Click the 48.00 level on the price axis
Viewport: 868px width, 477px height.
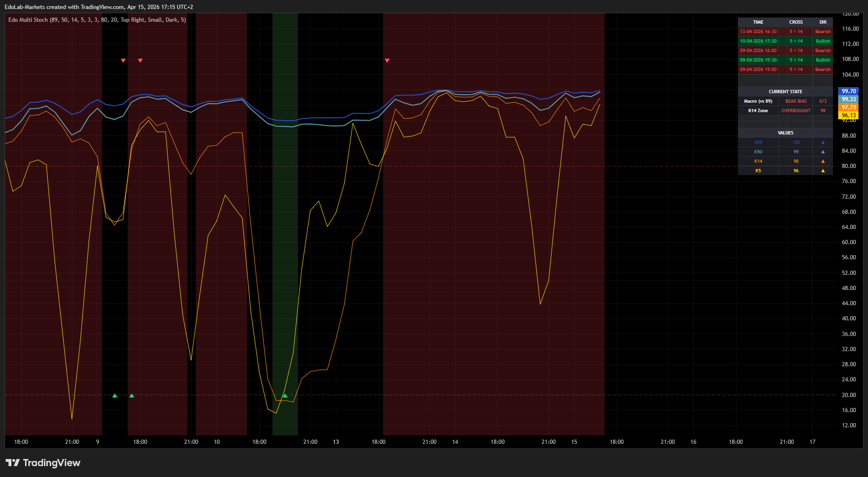pyautogui.click(x=849, y=288)
